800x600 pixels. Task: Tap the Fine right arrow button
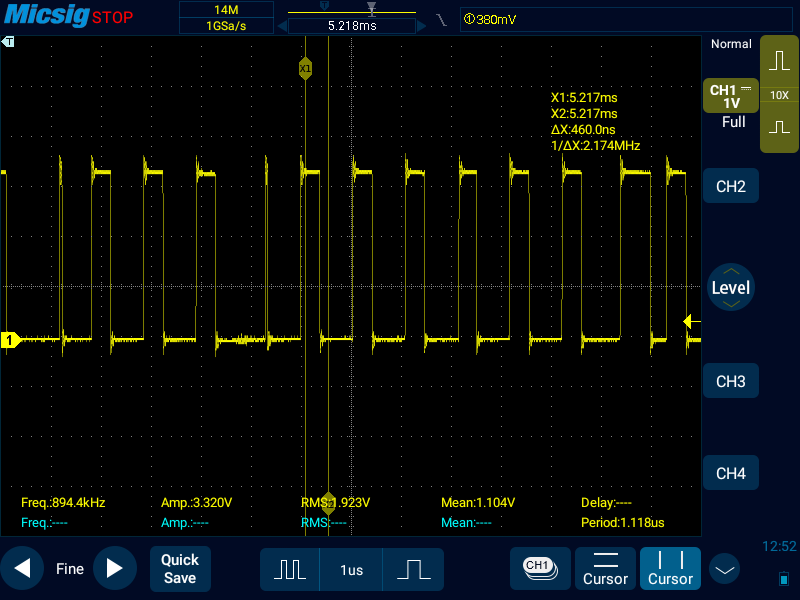point(115,568)
